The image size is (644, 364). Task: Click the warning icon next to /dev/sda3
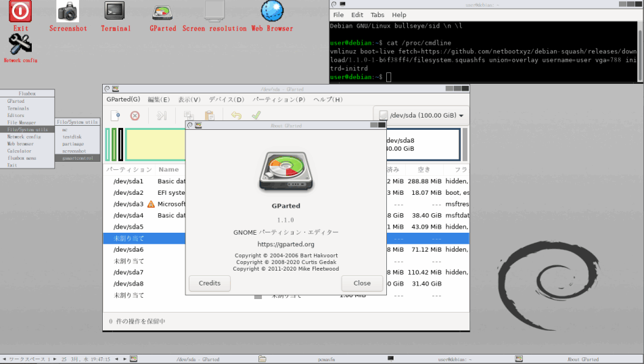[x=151, y=204]
